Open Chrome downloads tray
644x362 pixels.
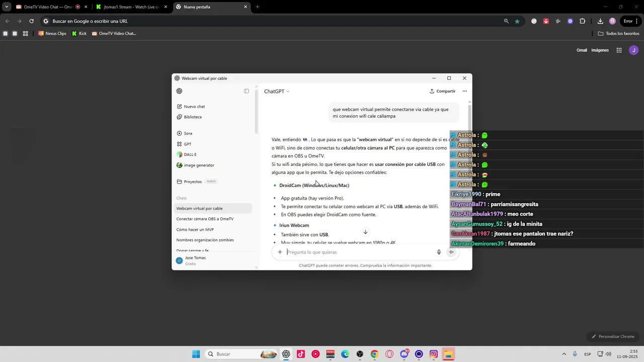[x=600, y=21]
